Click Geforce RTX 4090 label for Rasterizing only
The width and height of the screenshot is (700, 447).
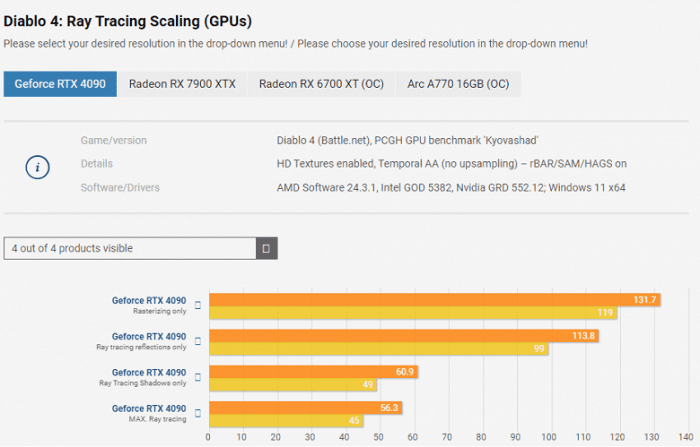(x=148, y=299)
